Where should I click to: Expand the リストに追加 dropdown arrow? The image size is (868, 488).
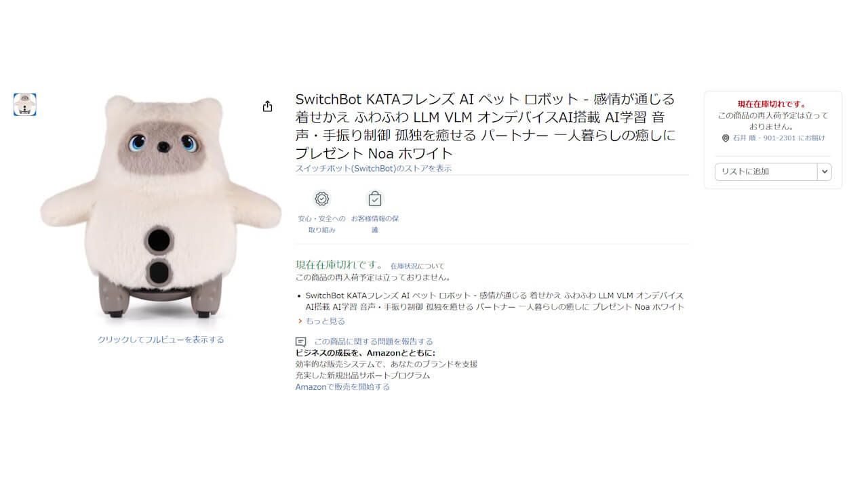[x=825, y=171]
